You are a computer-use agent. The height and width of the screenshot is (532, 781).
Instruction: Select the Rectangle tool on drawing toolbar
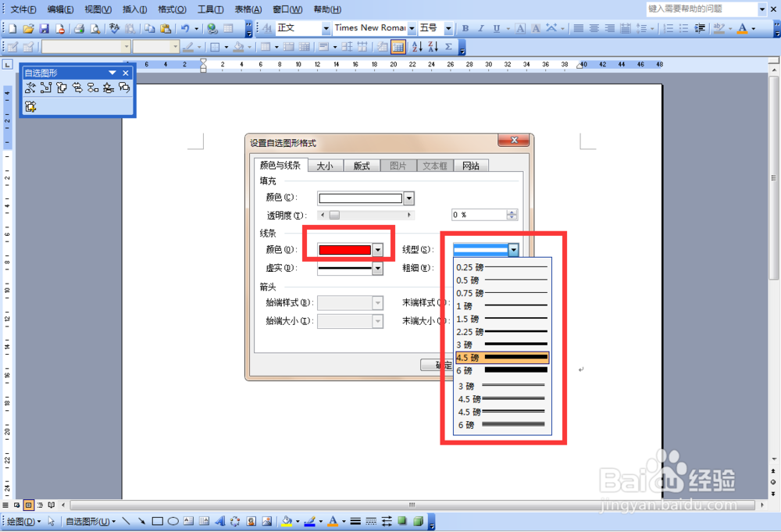[x=157, y=520]
